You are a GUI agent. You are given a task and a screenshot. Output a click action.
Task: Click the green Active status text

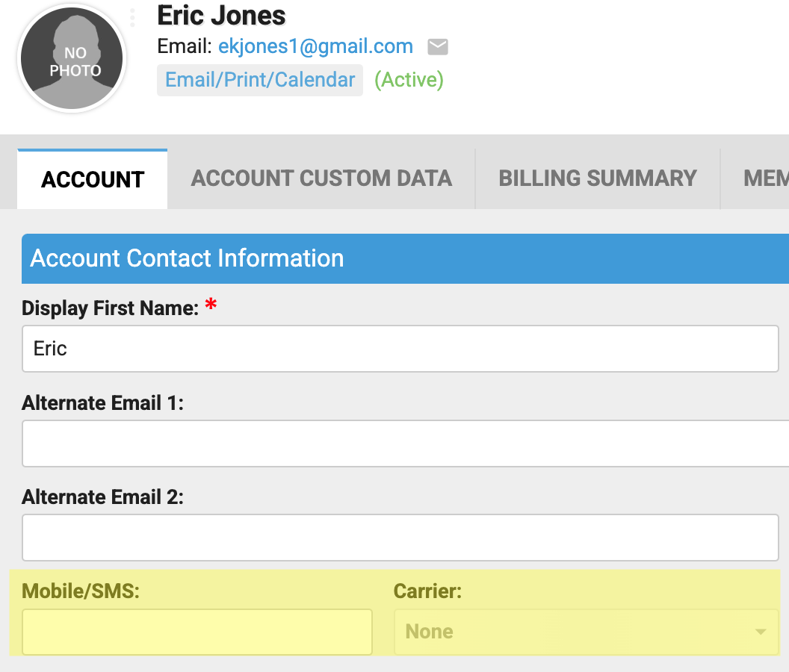[409, 80]
